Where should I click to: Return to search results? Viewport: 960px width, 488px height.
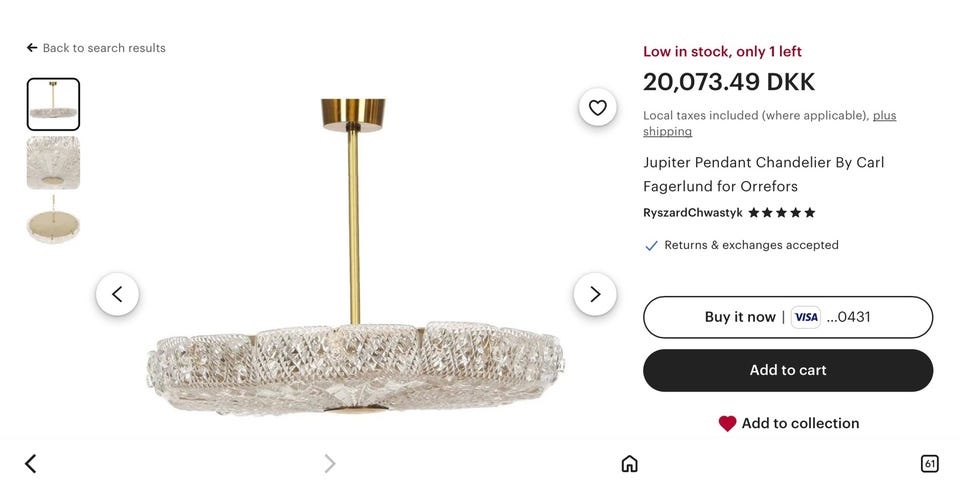coord(96,48)
